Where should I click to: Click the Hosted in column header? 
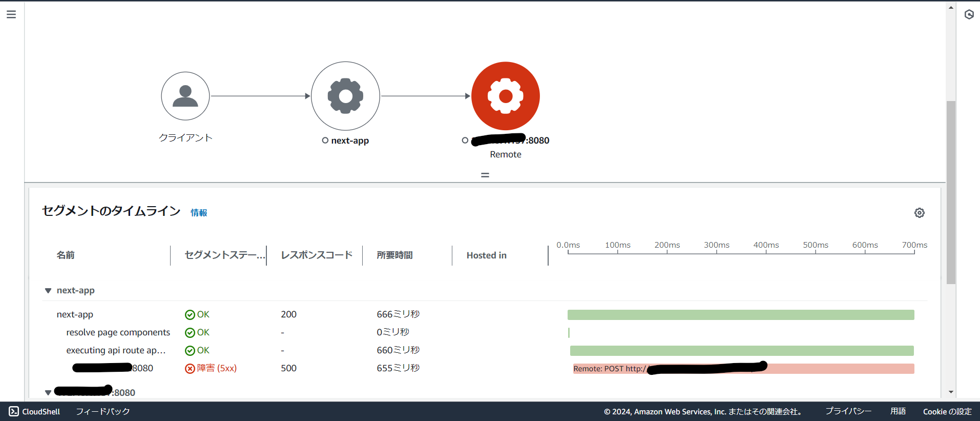point(486,255)
